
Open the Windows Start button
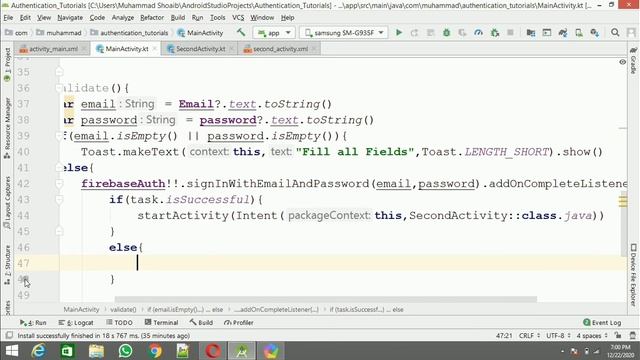(x=12, y=351)
